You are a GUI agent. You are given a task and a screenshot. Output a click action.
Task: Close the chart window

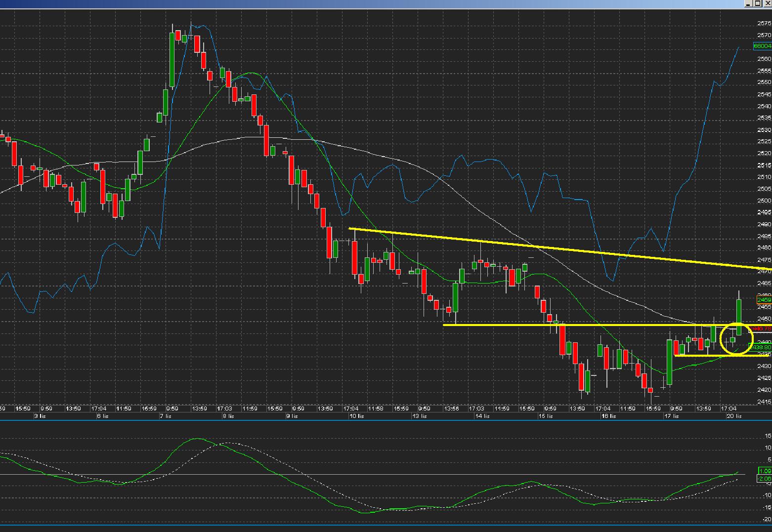pyautogui.click(x=767, y=3)
